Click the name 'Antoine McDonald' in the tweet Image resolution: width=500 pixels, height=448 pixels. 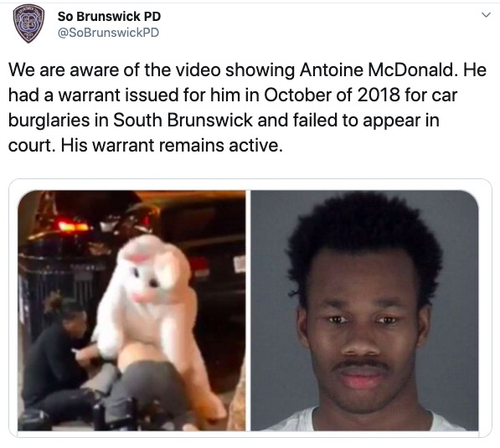(x=377, y=70)
